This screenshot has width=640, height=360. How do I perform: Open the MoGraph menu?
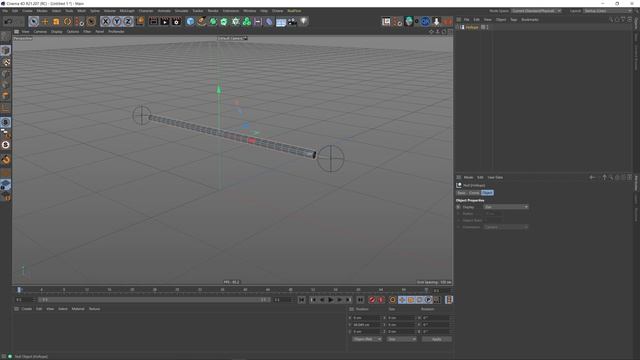click(127, 11)
